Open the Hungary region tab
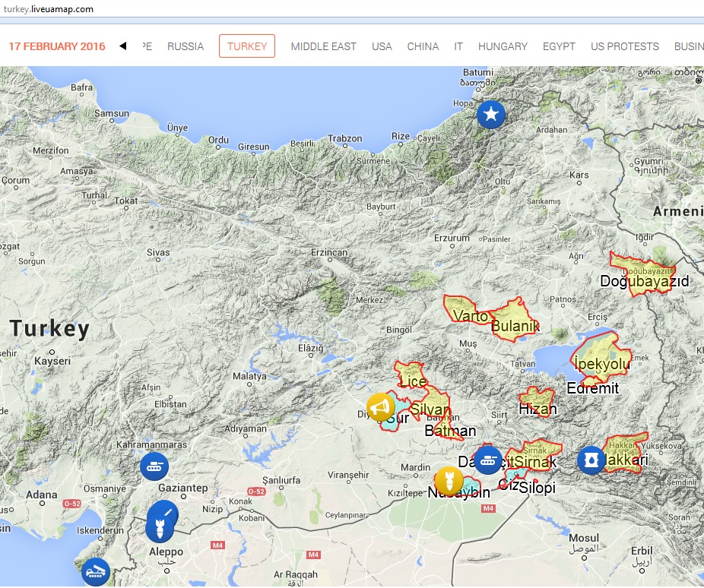 point(503,46)
